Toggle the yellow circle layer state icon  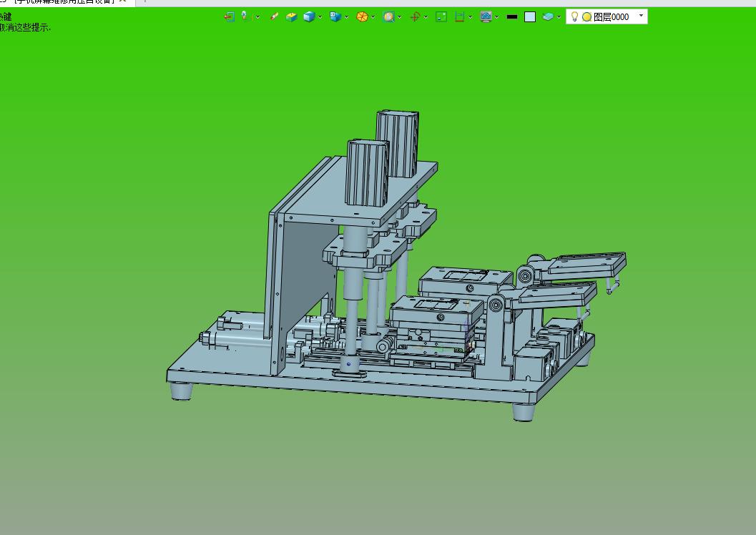point(586,17)
